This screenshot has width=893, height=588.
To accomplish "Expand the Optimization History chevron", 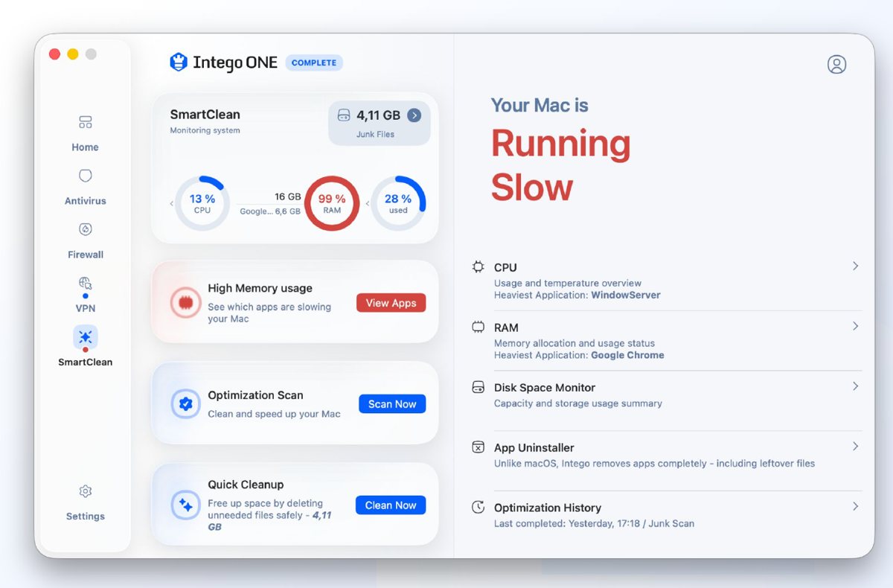I will click(855, 506).
